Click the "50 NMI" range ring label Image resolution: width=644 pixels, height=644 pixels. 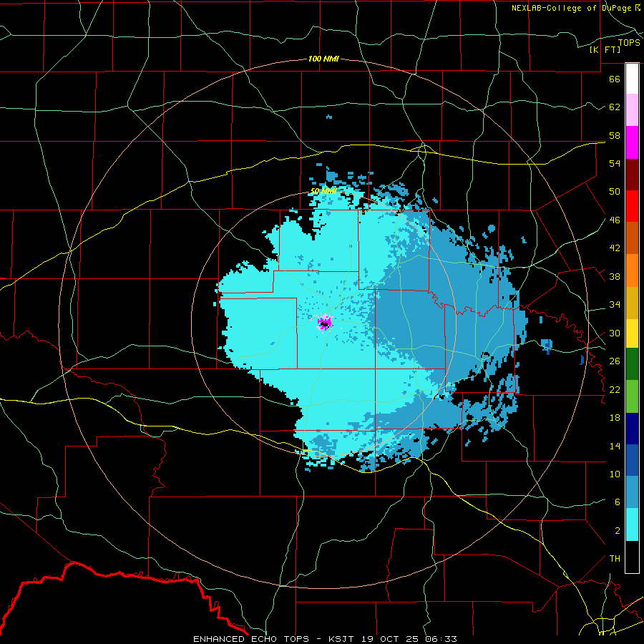coord(323,191)
